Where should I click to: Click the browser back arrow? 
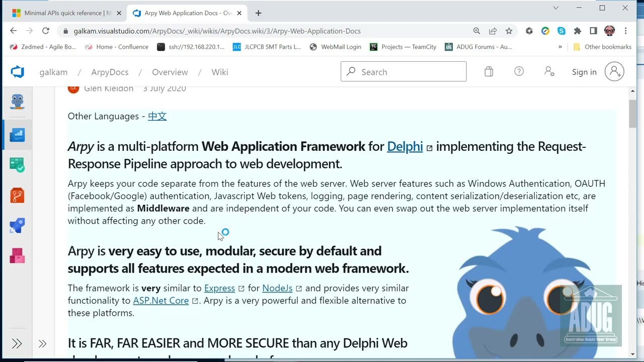(14, 31)
